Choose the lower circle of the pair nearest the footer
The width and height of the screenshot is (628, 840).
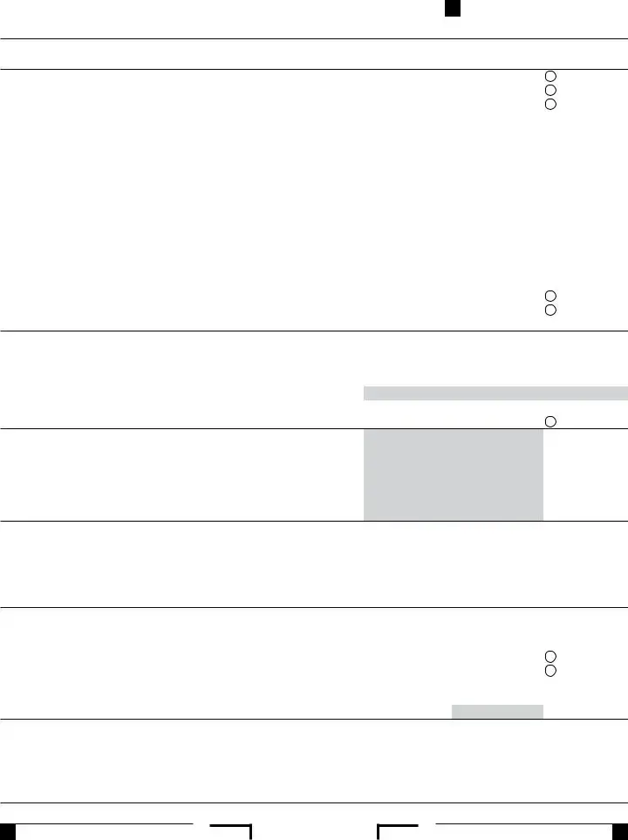click(x=550, y=670)
